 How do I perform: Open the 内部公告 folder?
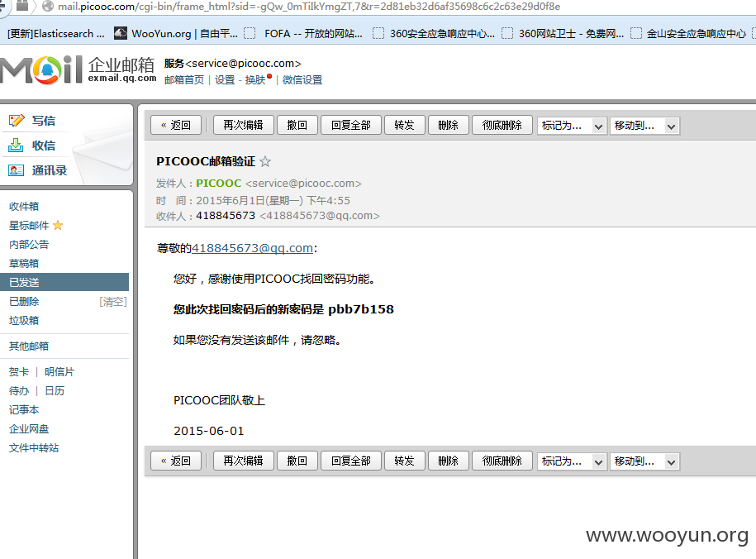click(x=29, y=244)
